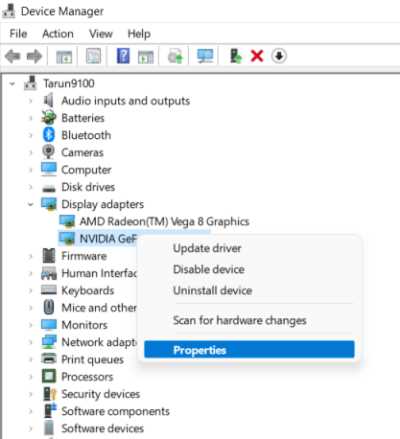
Task: Open the blue question mark help icon
Action: pos(123,56)
